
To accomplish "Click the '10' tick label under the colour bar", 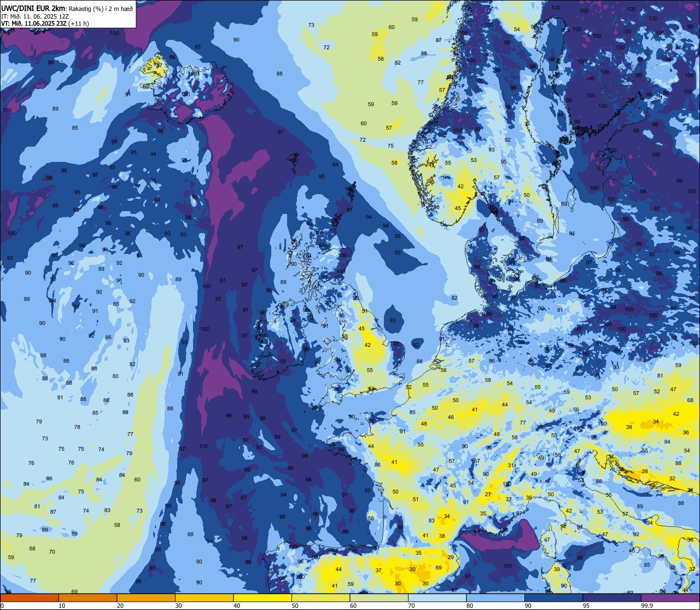I will coord(62,606).
